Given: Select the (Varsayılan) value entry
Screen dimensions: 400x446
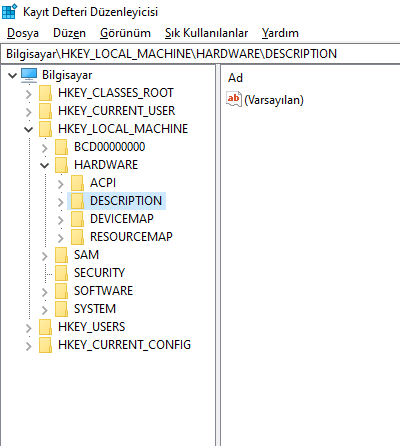Looking at the screenshot, I should click(x=274, y=100).
